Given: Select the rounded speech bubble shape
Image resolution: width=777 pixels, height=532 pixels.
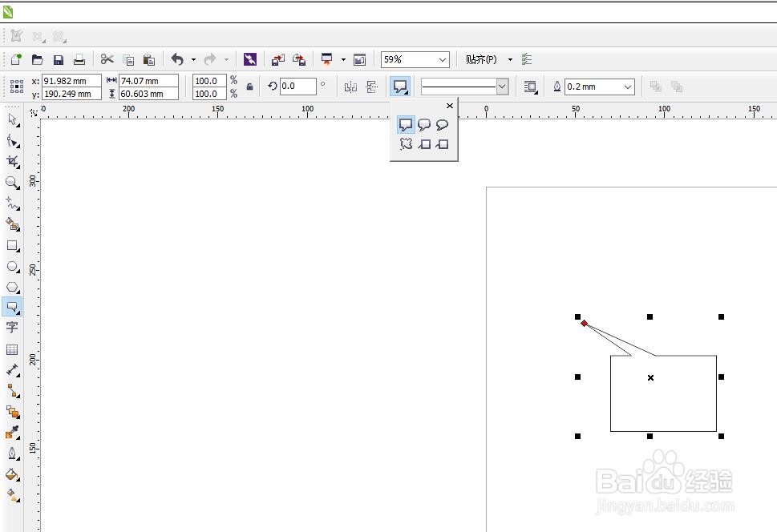Looking at the screenshot, I should tap(423, 125).
